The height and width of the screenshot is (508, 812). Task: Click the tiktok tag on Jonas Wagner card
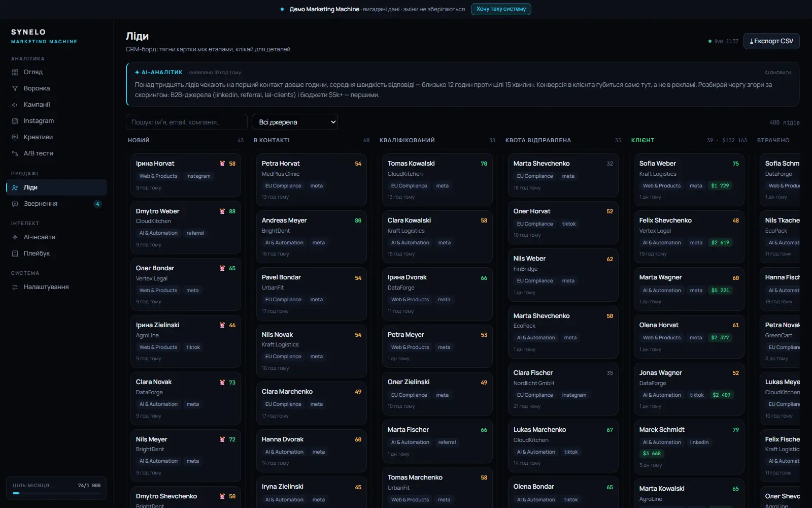point(697,395)
